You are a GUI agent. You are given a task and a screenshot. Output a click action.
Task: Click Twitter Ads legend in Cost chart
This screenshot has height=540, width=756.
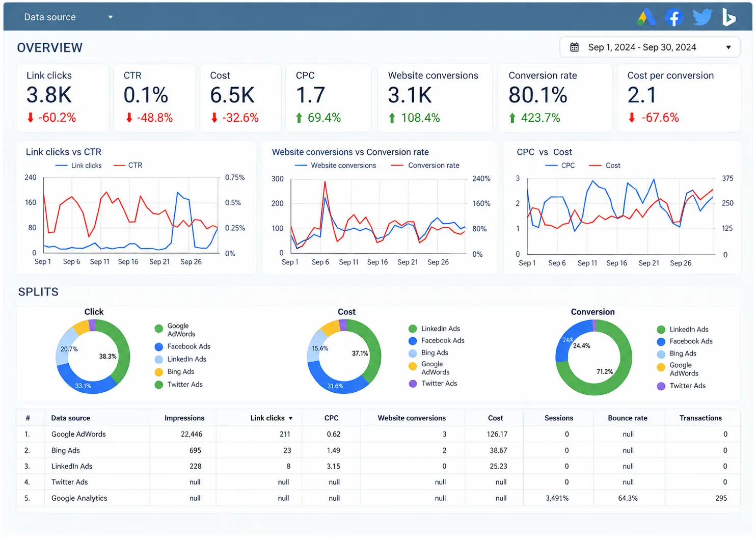pyautogui.click(x=433, y=384)
